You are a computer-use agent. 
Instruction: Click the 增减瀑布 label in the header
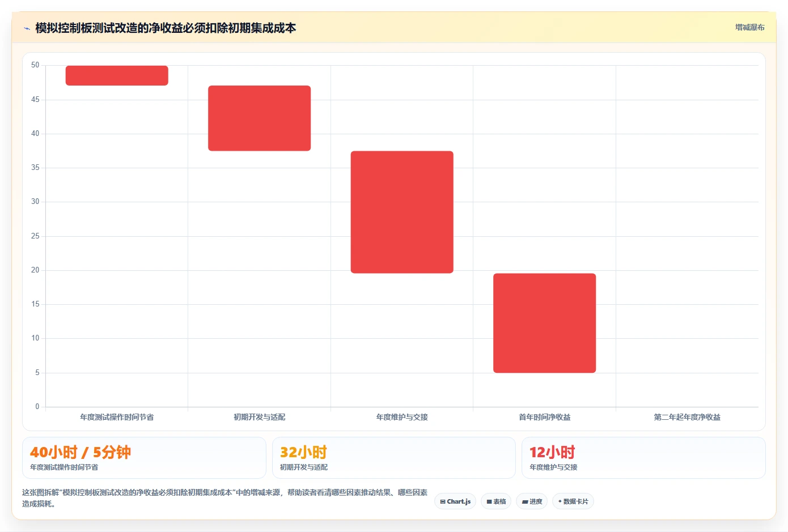(x=749, y=27)
